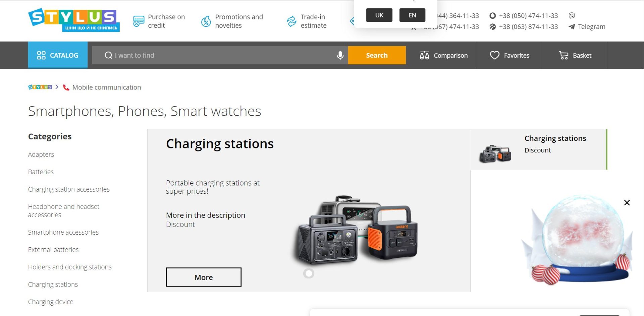Select the Charging stations Discount thumbnail card
The height and width of the screenshot is (316, 644).
pos(538,149)
